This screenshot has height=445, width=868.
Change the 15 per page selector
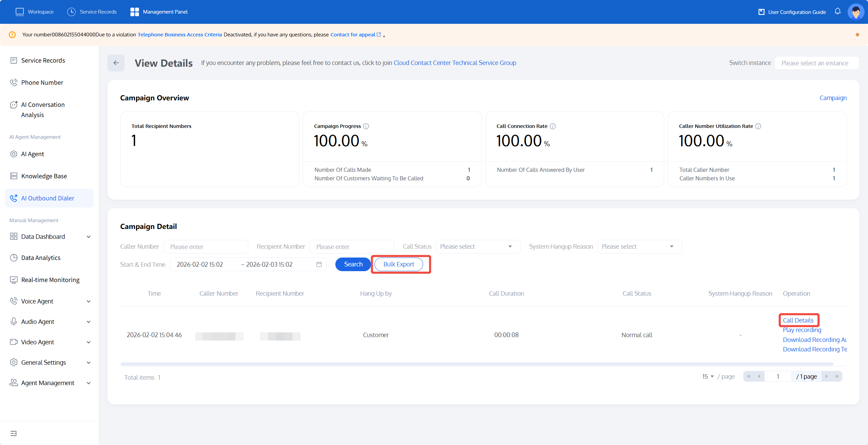(x=708, y=376)
